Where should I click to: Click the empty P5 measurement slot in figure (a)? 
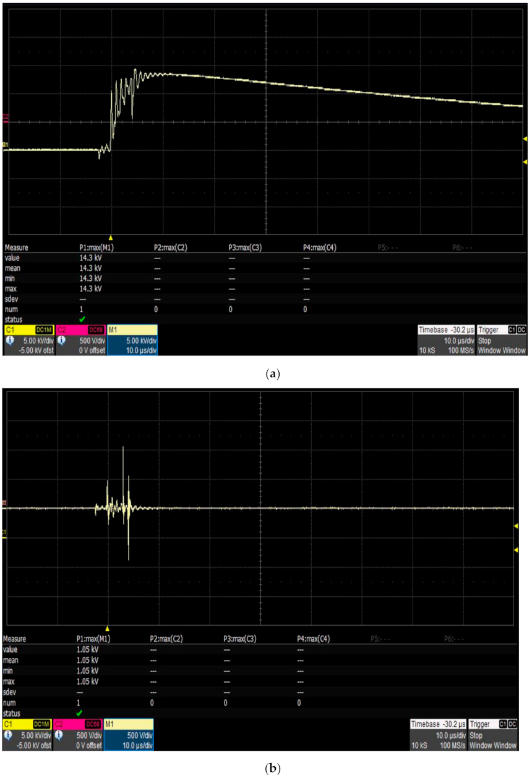click(389, 247)
